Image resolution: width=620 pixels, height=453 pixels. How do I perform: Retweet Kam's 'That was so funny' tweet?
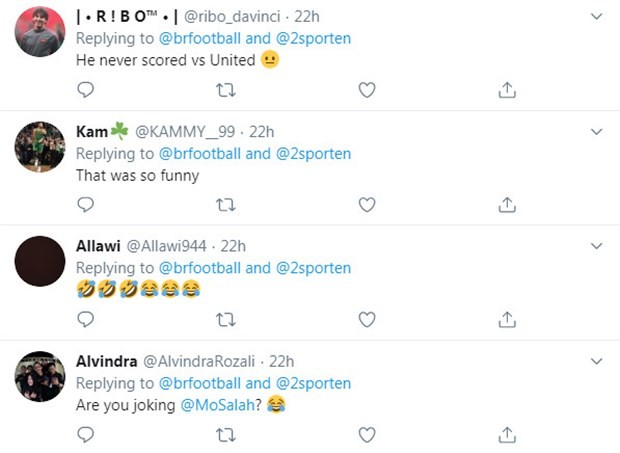point(226,205)
